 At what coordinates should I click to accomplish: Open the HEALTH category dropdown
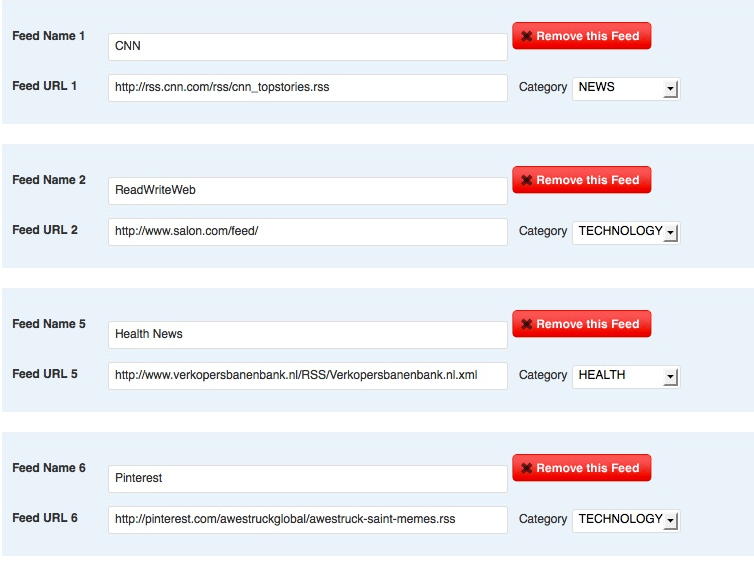(x=626, y=377)
